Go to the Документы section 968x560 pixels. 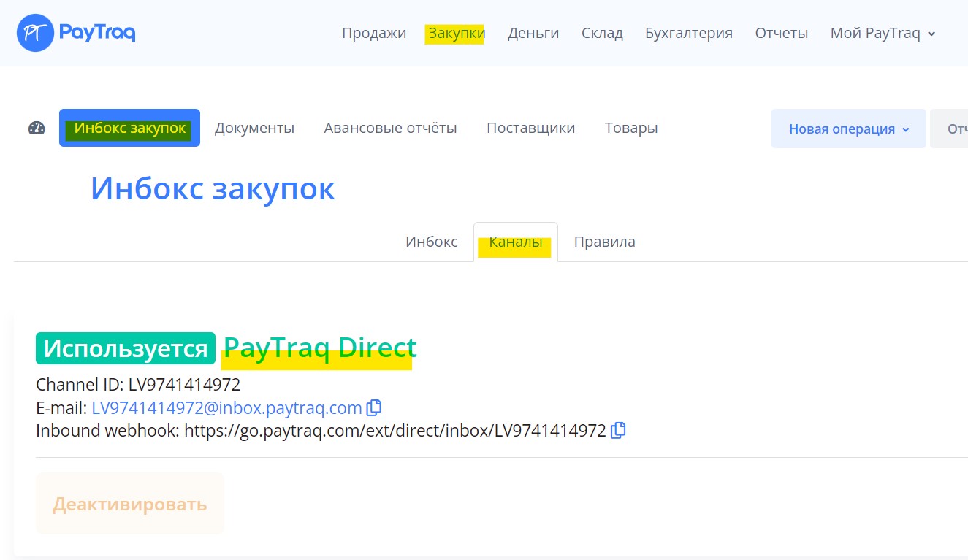[x=254, y=128]
